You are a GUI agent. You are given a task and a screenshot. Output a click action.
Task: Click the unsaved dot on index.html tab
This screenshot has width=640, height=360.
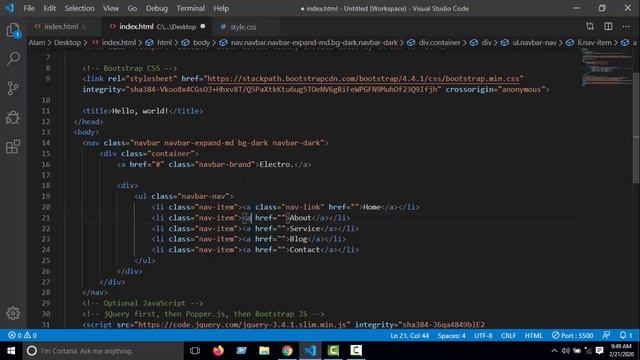coord(203,27)
